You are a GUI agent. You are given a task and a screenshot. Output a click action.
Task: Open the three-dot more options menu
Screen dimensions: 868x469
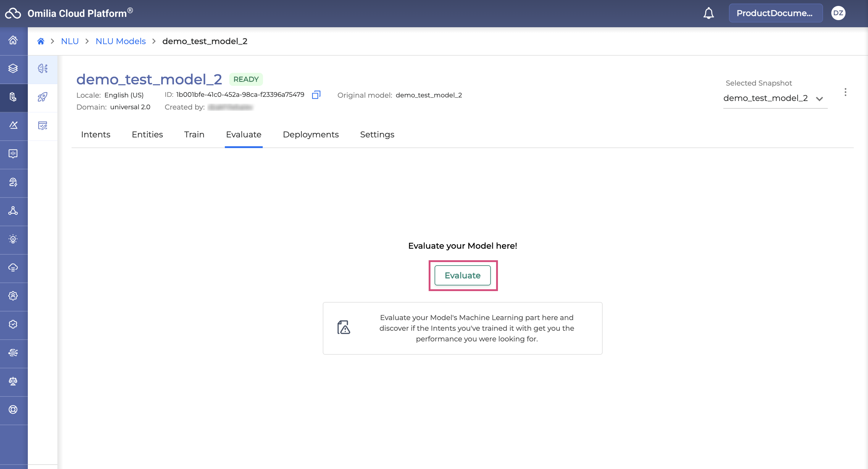point(845,92)
